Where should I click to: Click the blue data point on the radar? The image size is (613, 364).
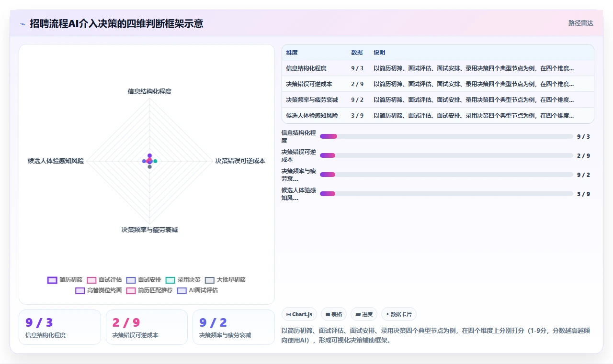[144, 161]
